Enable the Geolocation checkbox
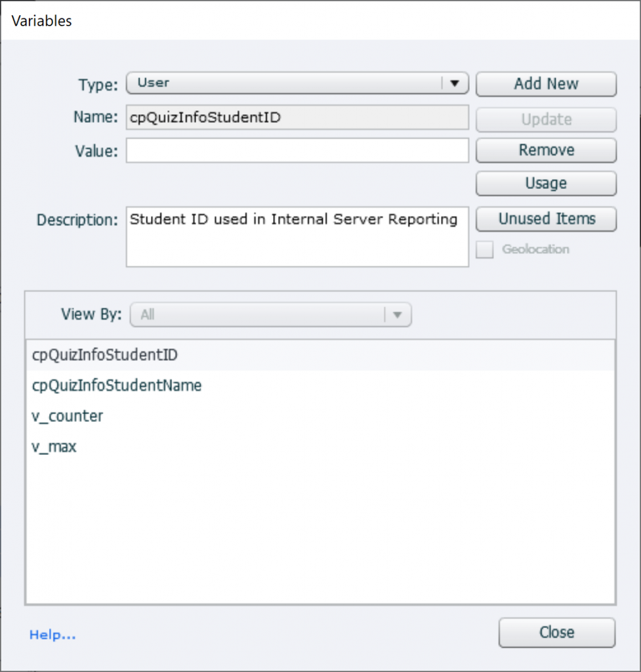The image size is (641, 672). click(484, 249)
